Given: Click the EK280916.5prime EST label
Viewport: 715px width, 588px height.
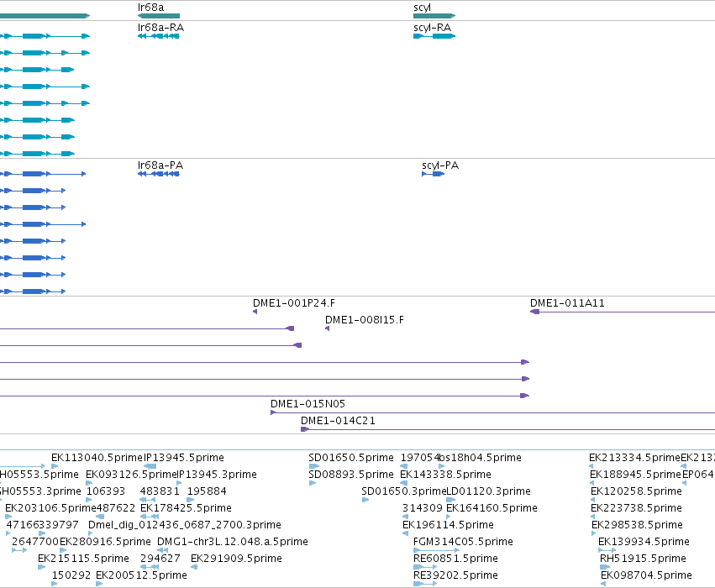Looking at the screenshot, I should [105, 542].
